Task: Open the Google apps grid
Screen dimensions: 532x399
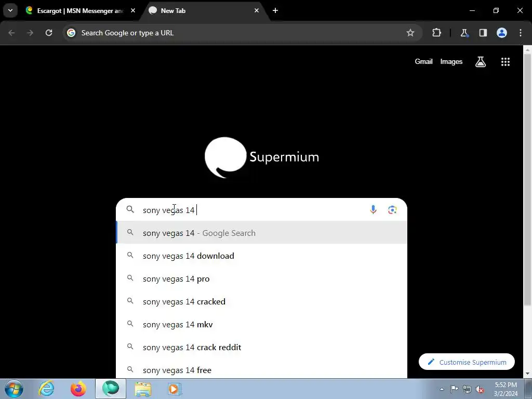Action: tap(506, 62)
